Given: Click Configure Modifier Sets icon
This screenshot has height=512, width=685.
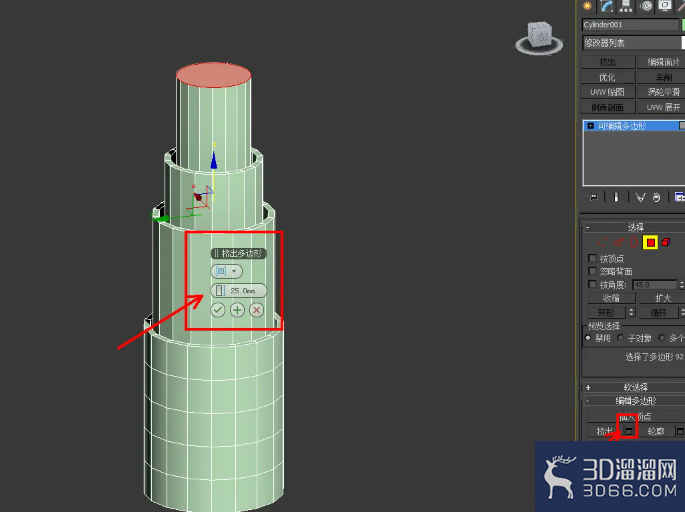Looking at the screenshot, I should coord(679,197).
